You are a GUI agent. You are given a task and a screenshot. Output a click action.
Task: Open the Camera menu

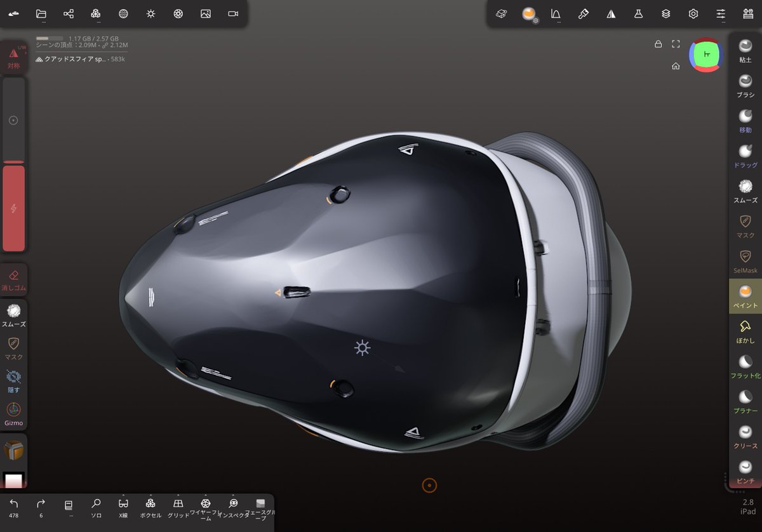point(233,13)
